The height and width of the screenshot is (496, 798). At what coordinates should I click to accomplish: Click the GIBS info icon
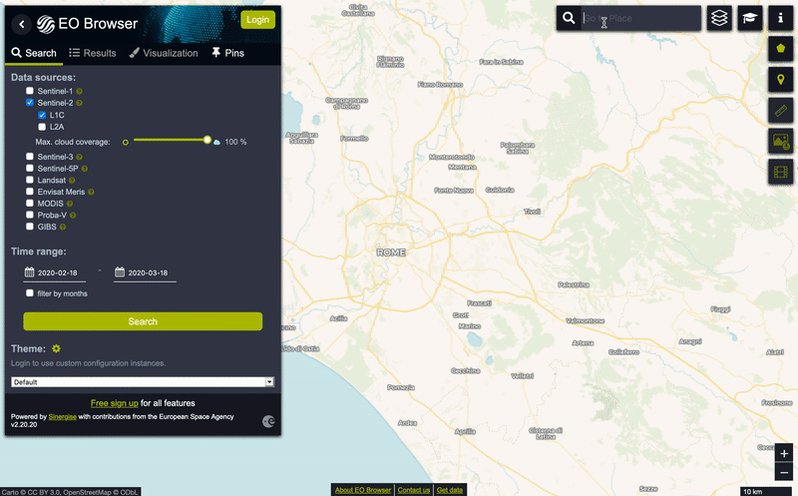(x=63, y=227)
